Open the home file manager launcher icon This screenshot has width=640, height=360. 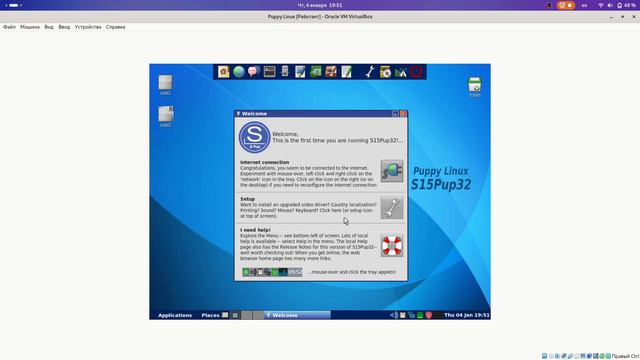(223, 72)
